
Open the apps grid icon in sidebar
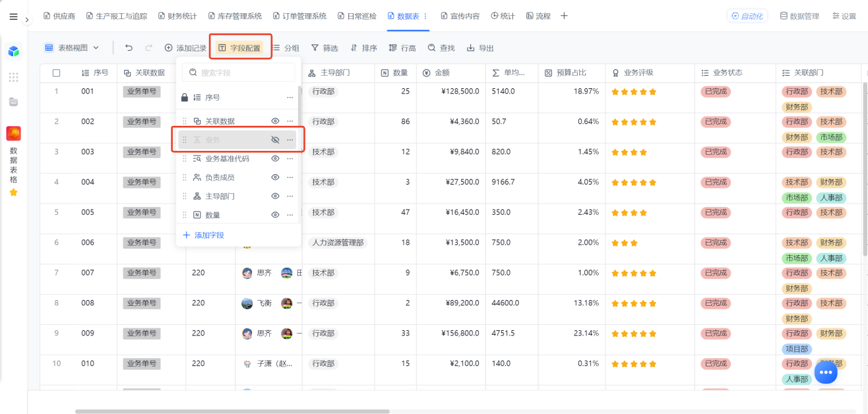[x=13, y=77]
